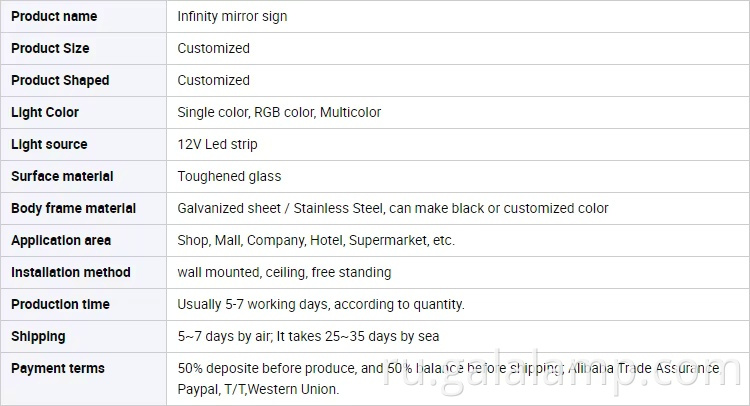
Task: Click 'Paypal, T/T,Western Union.' payment text
Action: [258, 389]
